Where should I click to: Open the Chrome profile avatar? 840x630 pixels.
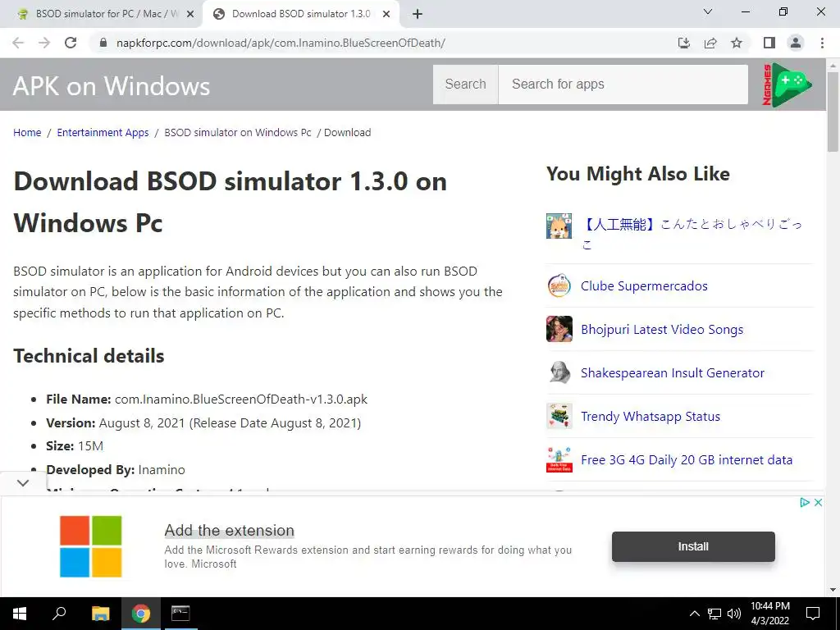coord(796,43)
